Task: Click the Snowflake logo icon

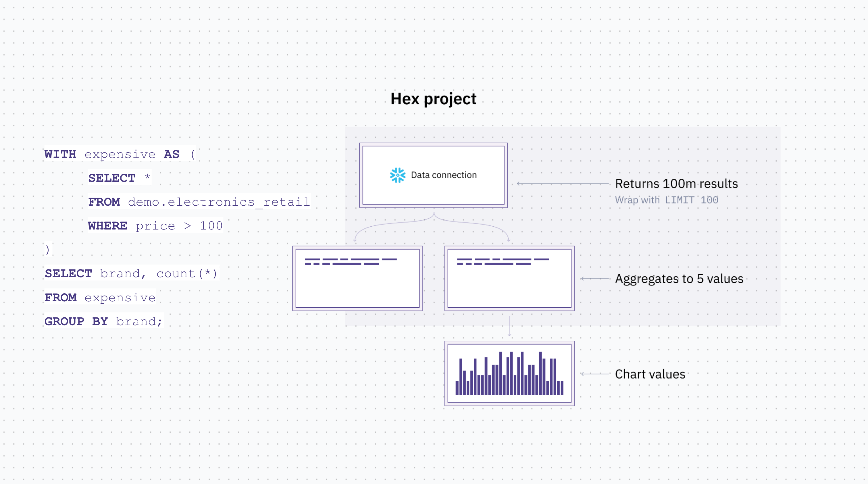Action: (398, 175)
